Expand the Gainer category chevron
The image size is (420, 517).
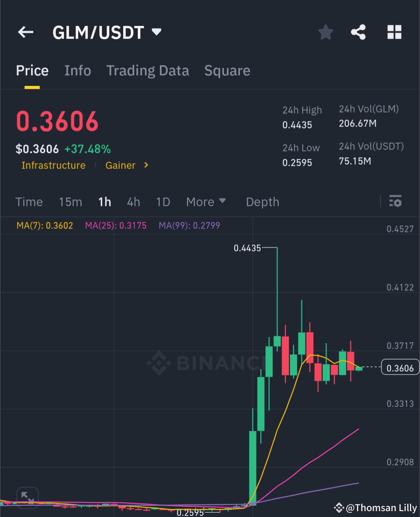pyautogui.click(x=146, y=165)
